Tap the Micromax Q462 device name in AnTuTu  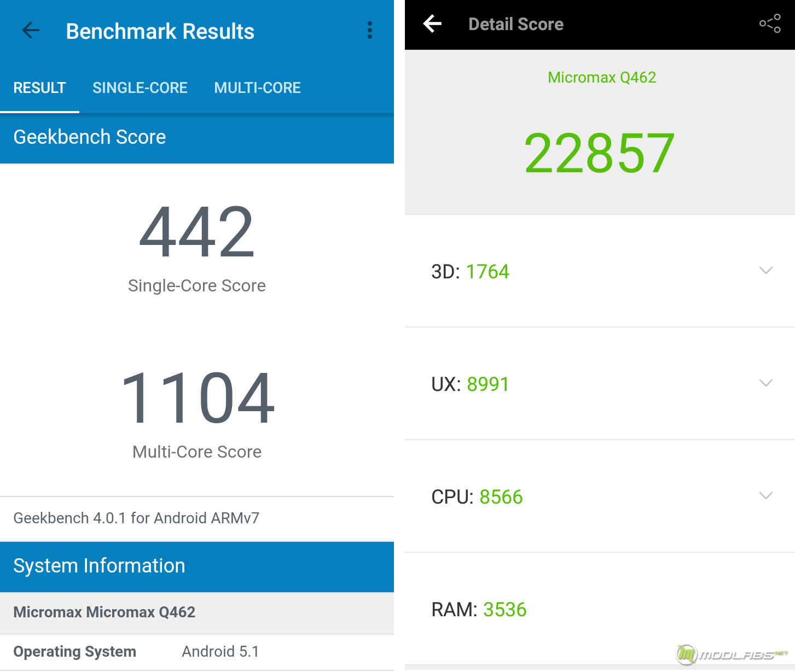click(x=602, y=78)
